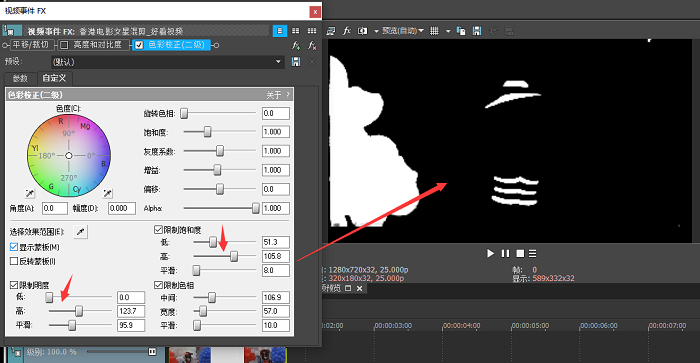Click the 饱和度 slider handle
The height and width of the screenshot is (363, 700).
click(x=207, y=132)
